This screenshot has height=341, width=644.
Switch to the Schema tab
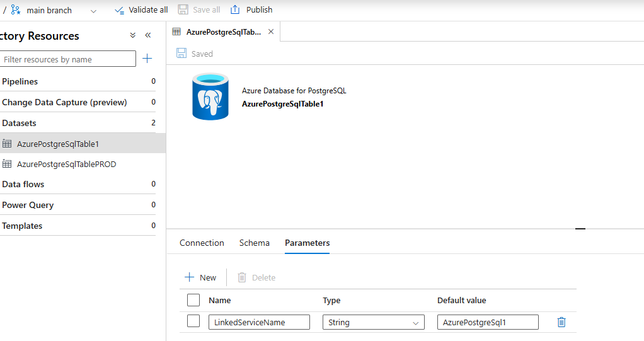(x=254, y=243)
